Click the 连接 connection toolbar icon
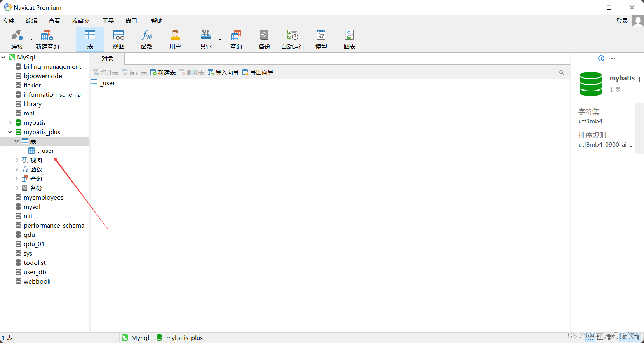644x343 pixels. [17, 35]
